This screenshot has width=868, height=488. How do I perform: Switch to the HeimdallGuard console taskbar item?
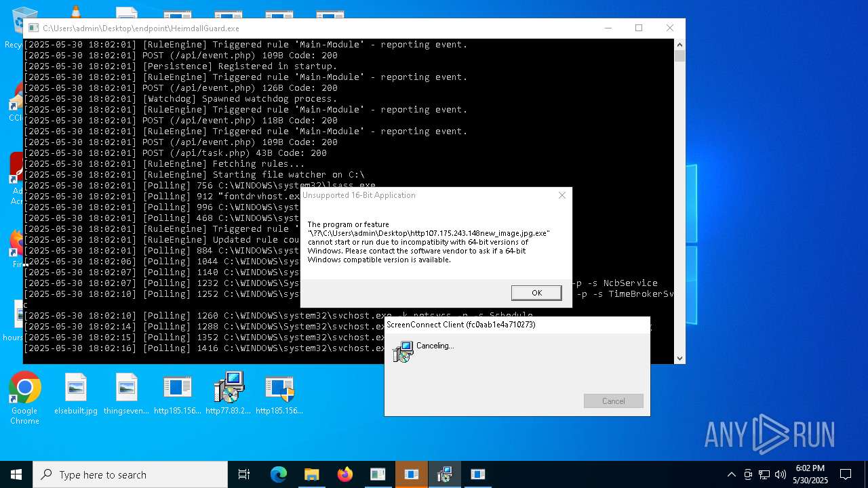(378, 474)
